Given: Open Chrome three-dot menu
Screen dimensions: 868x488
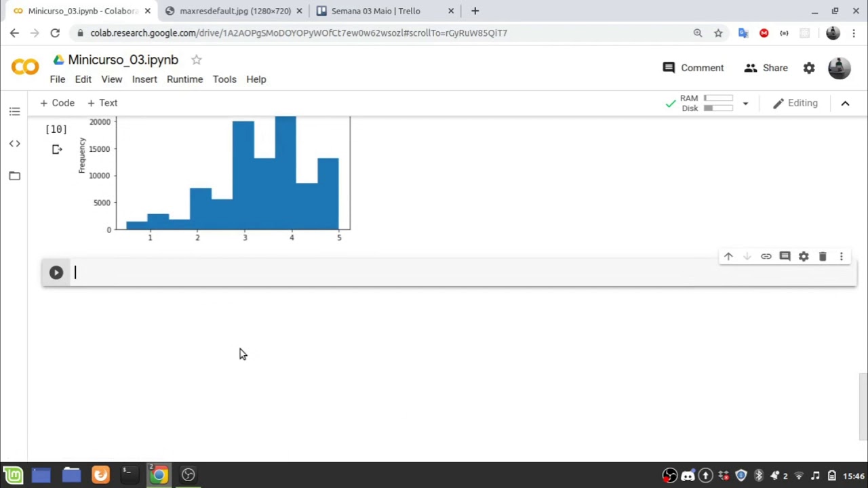Looking at the screenshot, I should coord(854,33).
